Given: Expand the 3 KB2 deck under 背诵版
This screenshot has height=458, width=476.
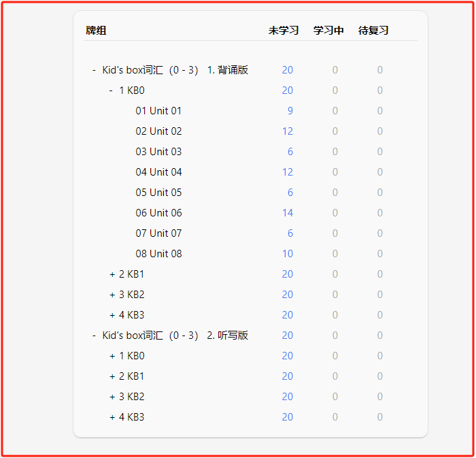Looking at the screenshot, I should tap(112, 295).
